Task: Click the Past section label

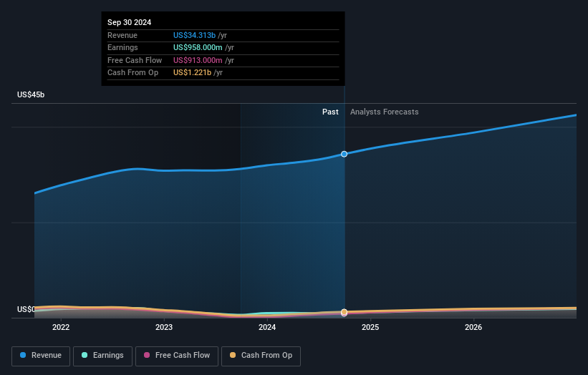Action: pos(330,112)
